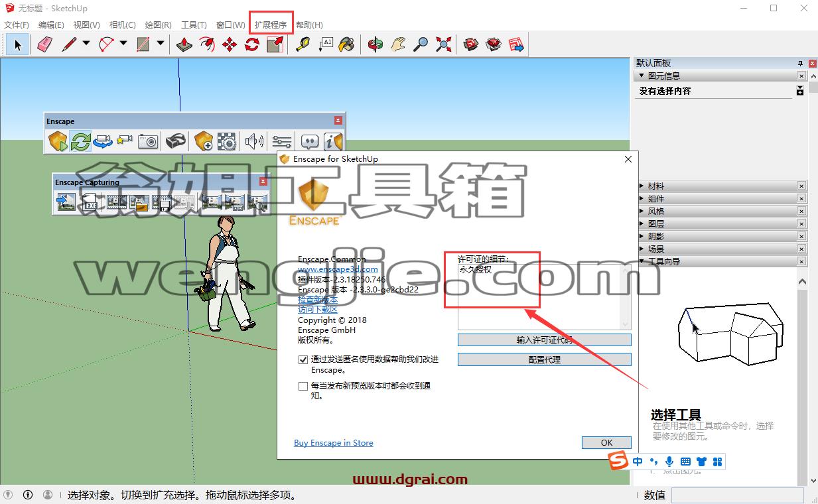Activate the Rotate tool
This screenshot has height=504, width=818.
pyautogui.click(x=252, y=45)
